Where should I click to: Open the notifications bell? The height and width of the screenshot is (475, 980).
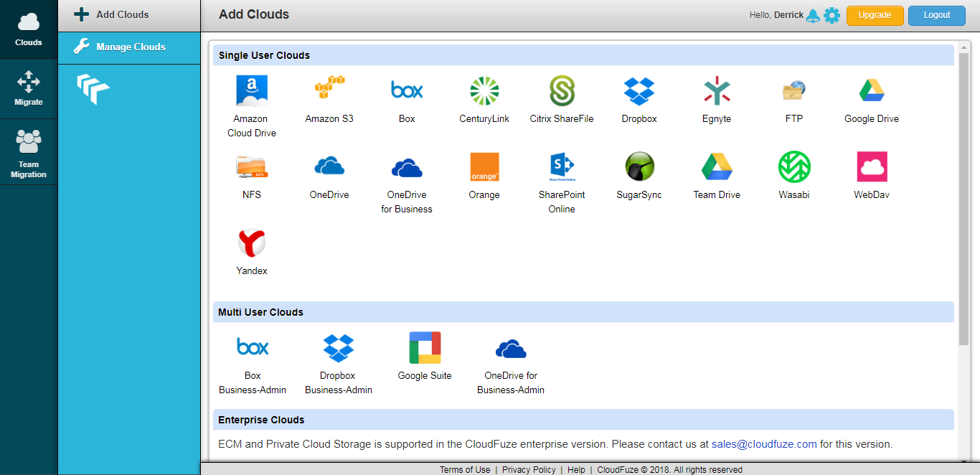pos(813,15)
